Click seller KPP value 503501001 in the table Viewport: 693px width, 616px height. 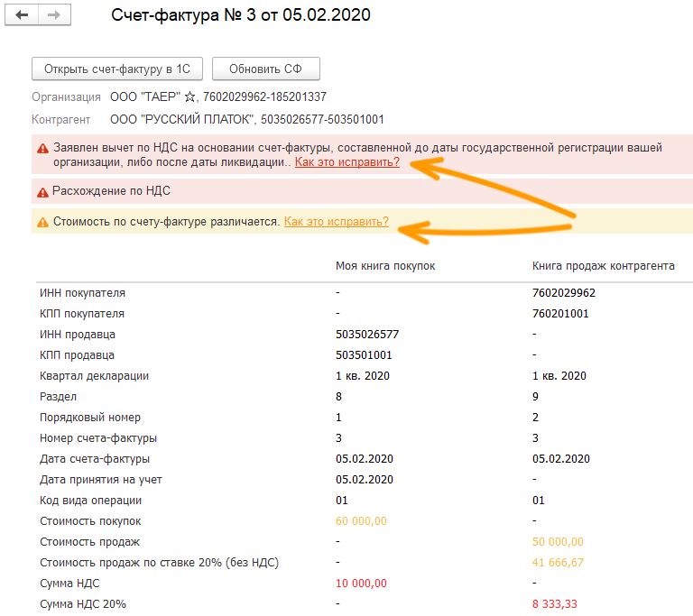pyautogui.click(x=364, y=354)
